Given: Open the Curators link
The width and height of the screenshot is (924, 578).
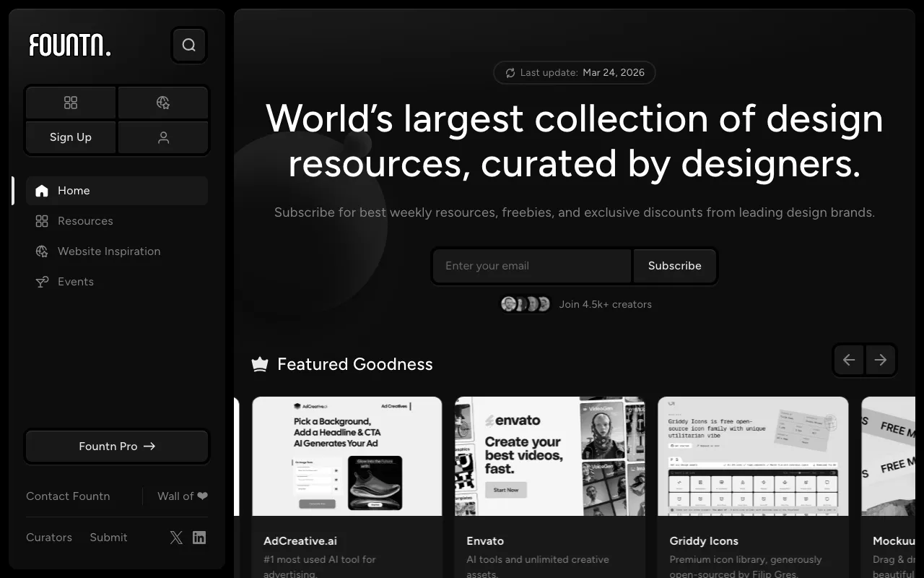Looking at the screenshot, I should click(x=49, y=538).
